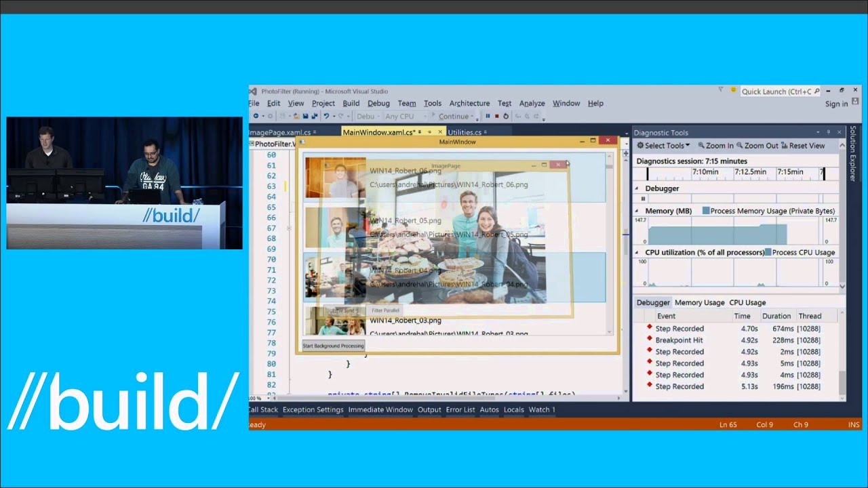
Task: Open the Watch 1 tab
Action: [x=542, y=409]
